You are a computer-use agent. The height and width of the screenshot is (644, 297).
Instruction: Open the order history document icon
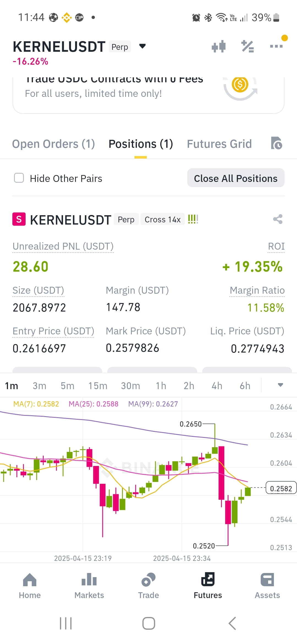276,143
